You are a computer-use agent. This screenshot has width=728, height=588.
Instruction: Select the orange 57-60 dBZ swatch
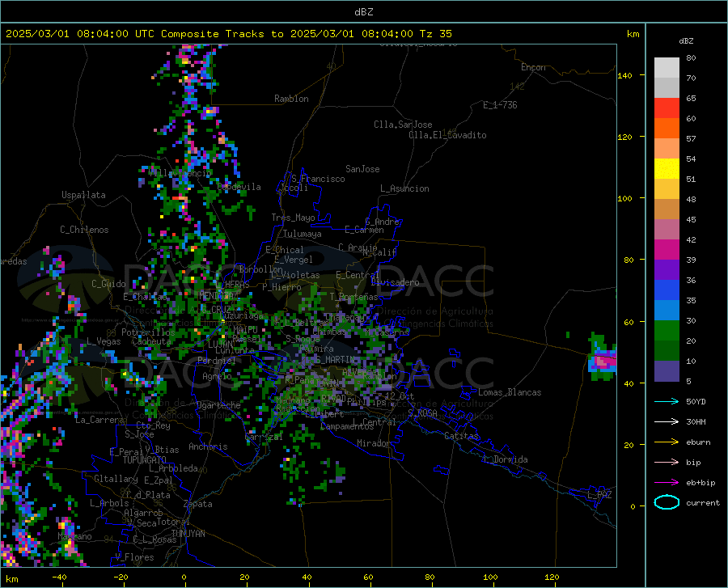pos(667,129)
